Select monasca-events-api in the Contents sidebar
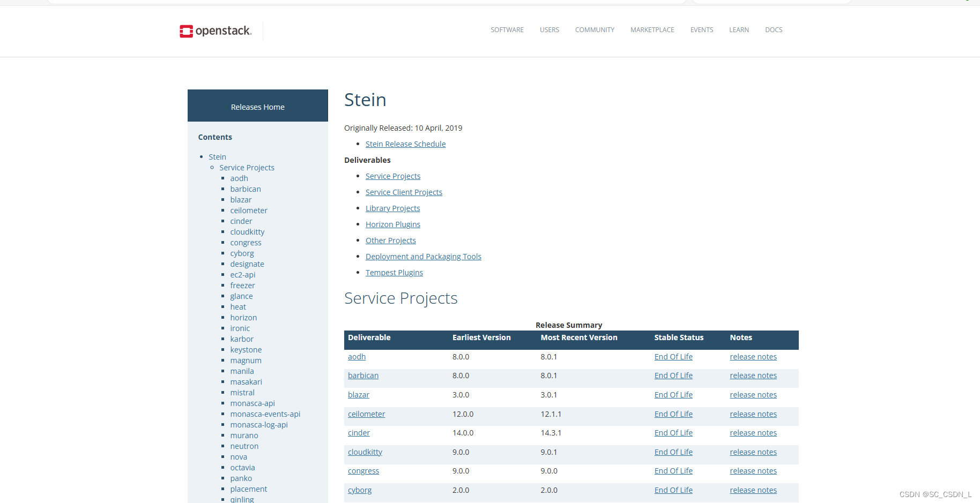 point(265,414)
